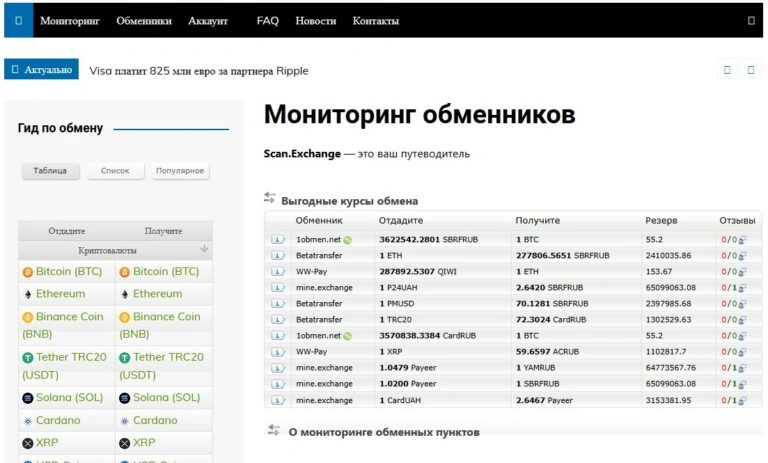Open info icon for Betatransfer TRC20 row

click(278, 319)
